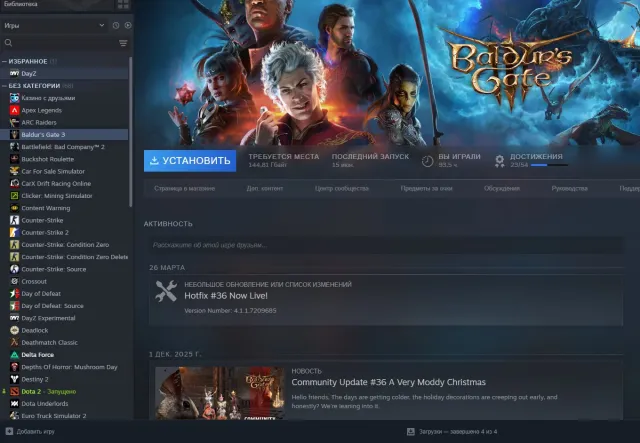The height and width of the screenshot is (443, 640).
Task: Click the Destiny 2 game icon
Action: pyautogui.click(x=14, y=379)
